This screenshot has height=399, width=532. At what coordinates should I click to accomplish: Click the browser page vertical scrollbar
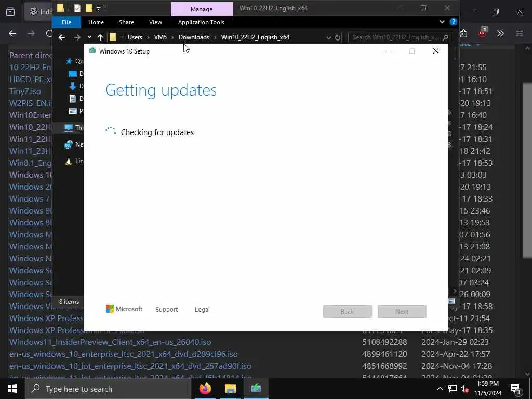coord(527,170)
